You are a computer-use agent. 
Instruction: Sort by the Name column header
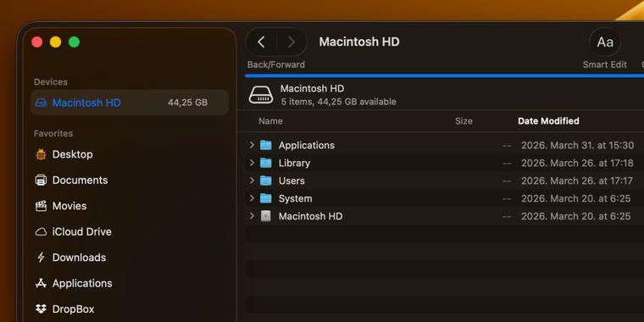[270, 121]
